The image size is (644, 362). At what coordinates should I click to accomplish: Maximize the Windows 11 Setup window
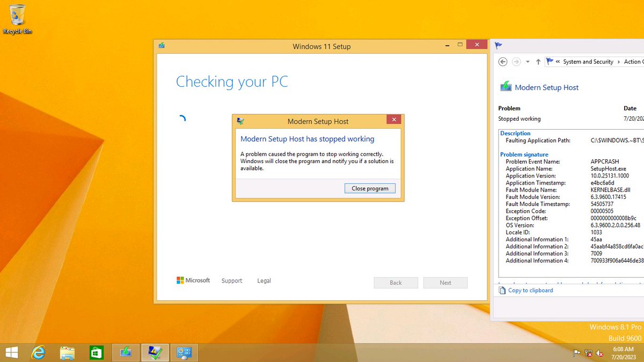(x=460, y=44)
